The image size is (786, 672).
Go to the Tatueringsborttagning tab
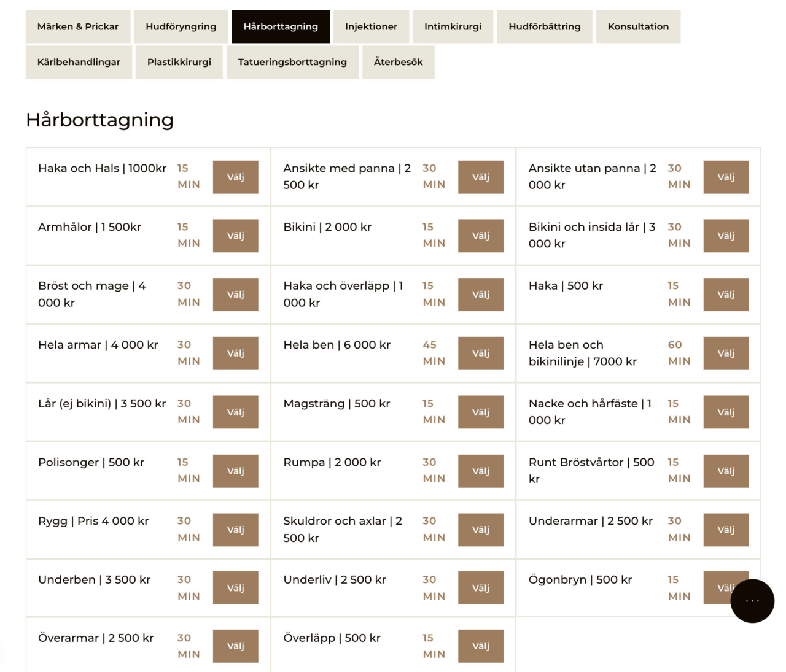click(292, 62)
